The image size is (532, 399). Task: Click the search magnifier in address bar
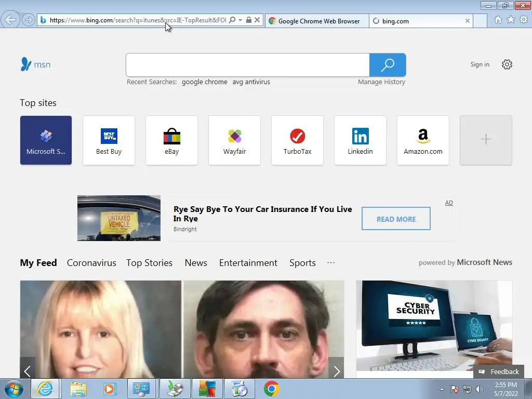(232, 20)
